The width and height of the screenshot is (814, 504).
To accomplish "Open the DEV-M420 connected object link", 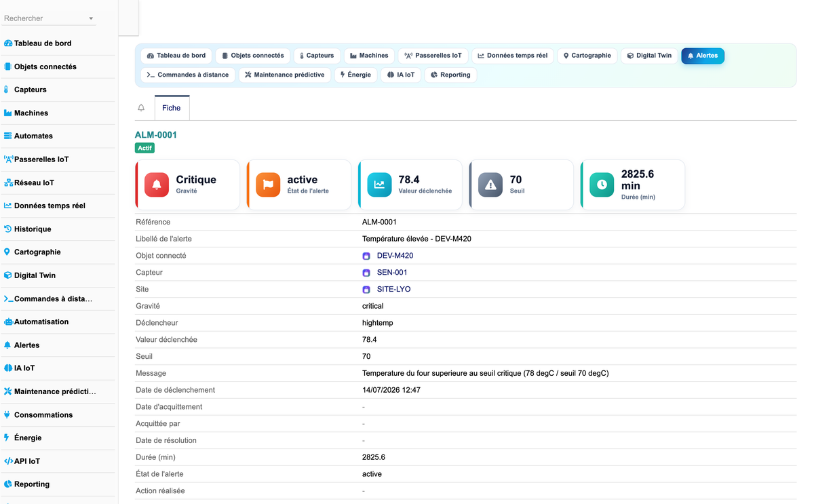I will [x=395, y=256].
